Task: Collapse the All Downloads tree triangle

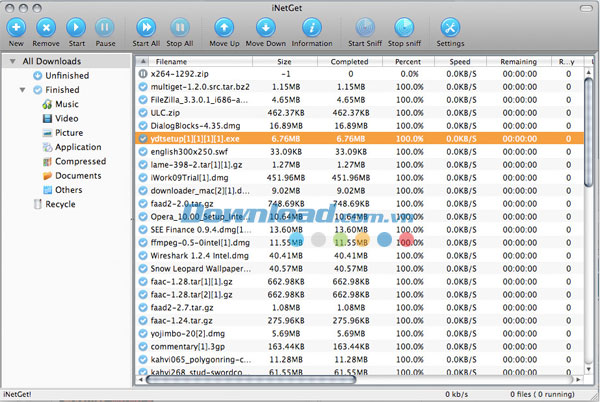Action: click(13, 61)
